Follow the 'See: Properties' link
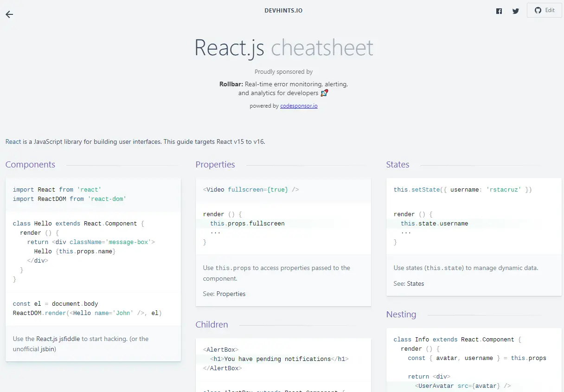This screenshot has height=392, width=564. 231,294
